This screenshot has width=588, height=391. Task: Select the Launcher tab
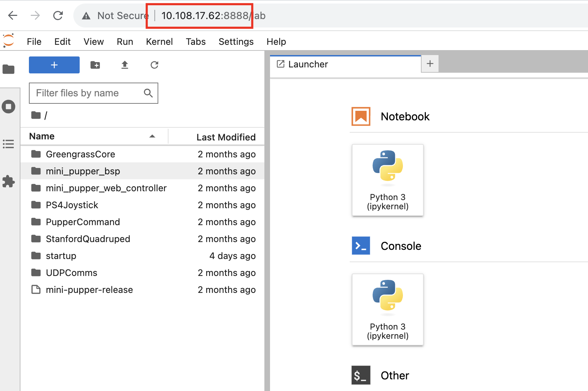click(x=308, y=64)
